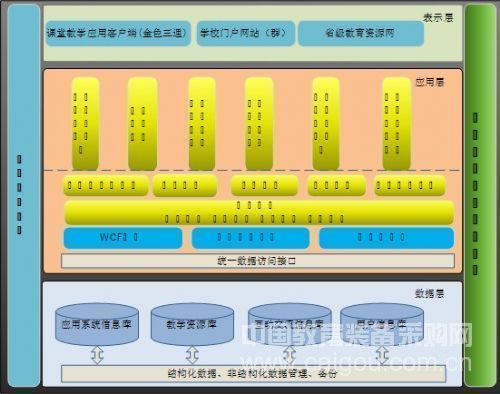
Task: Click the tall teal vertical side bar
Action: coord(24,196)
